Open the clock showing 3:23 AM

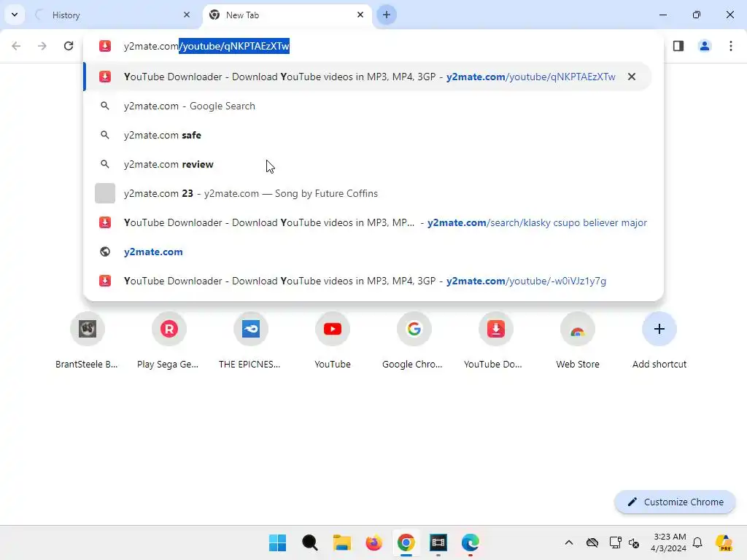coord(668,542)
